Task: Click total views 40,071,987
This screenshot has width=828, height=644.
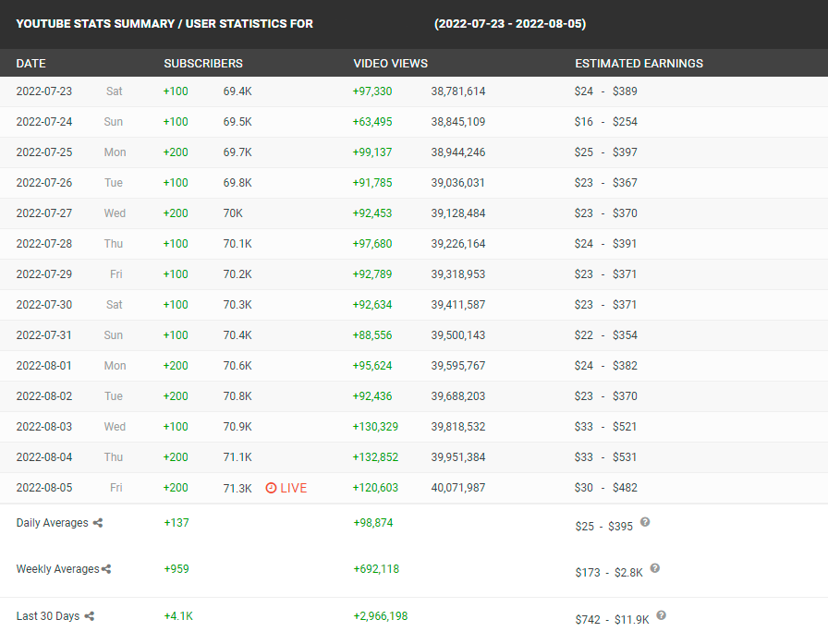Action: tap(458, 488)
